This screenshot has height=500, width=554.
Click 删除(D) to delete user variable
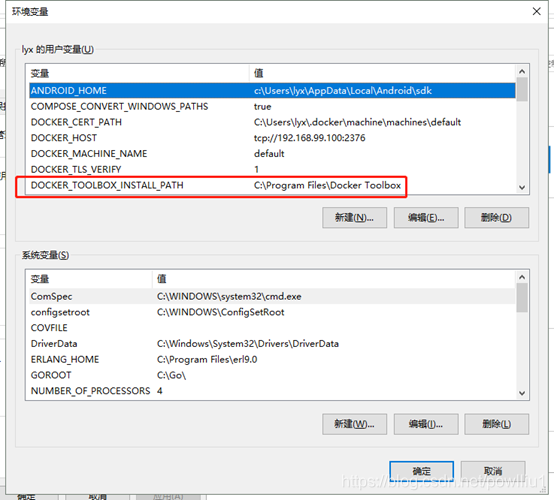click(x=496, y=218)
